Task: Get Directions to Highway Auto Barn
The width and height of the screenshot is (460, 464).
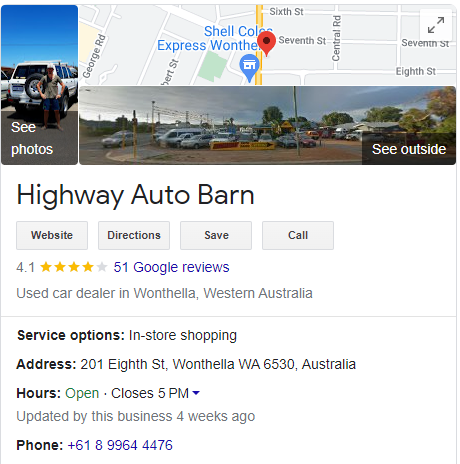Action: coord(134,235)
